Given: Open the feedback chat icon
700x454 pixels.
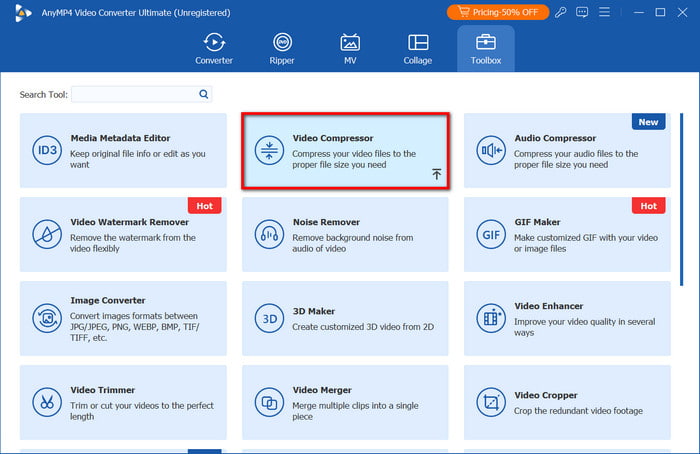Looking at the screenshot, I should tap(582, 12).
